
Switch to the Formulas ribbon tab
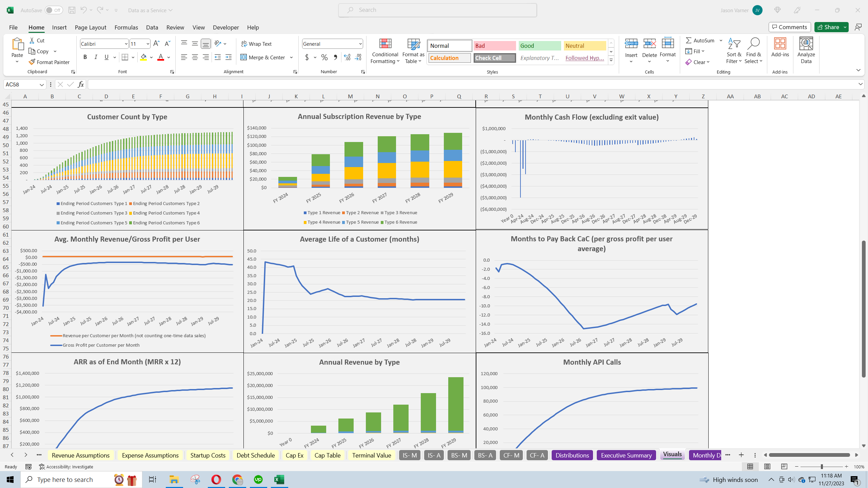click(126, 27)
